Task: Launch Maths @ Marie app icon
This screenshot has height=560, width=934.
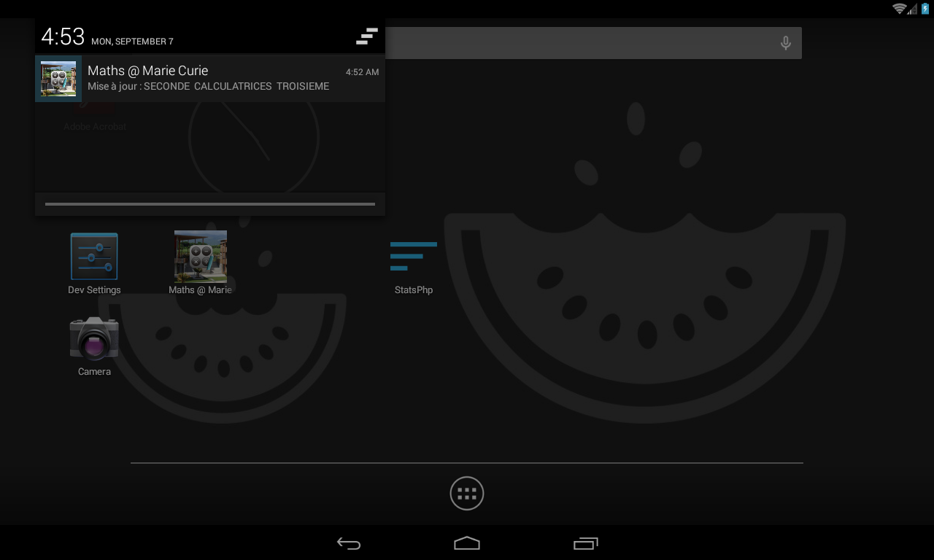Action: click(x=200, y=264)
